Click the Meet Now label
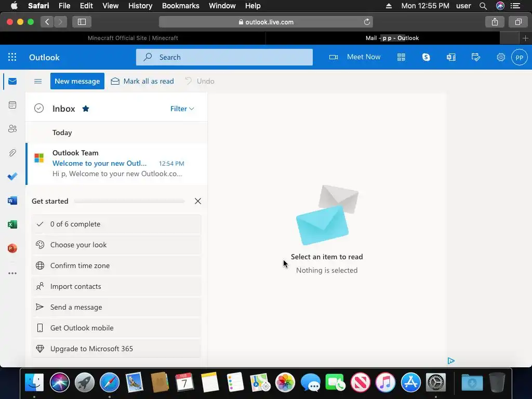This screenshot has height=399, width=532. 364,57
